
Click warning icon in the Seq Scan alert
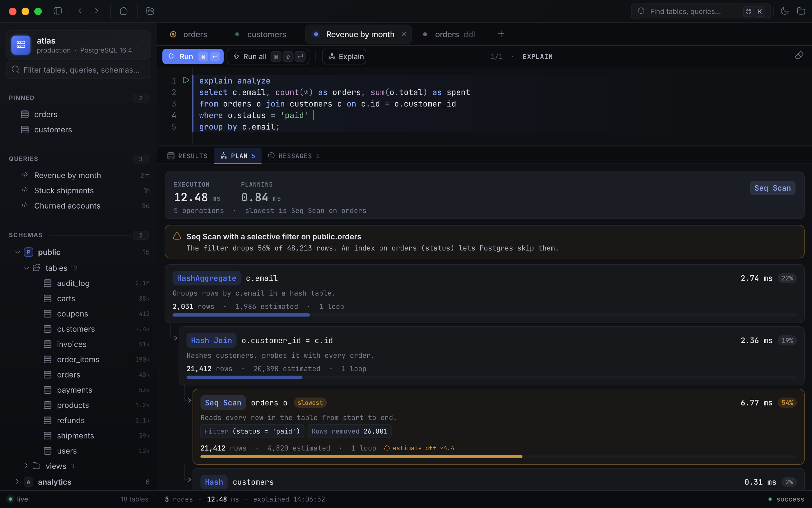pos(177,236)
